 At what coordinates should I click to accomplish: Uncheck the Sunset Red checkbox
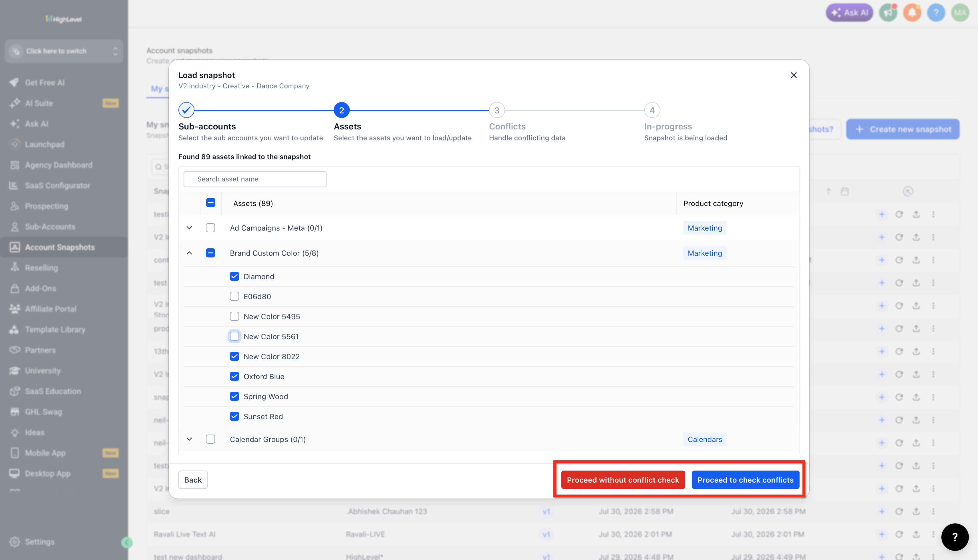point(234,416)
